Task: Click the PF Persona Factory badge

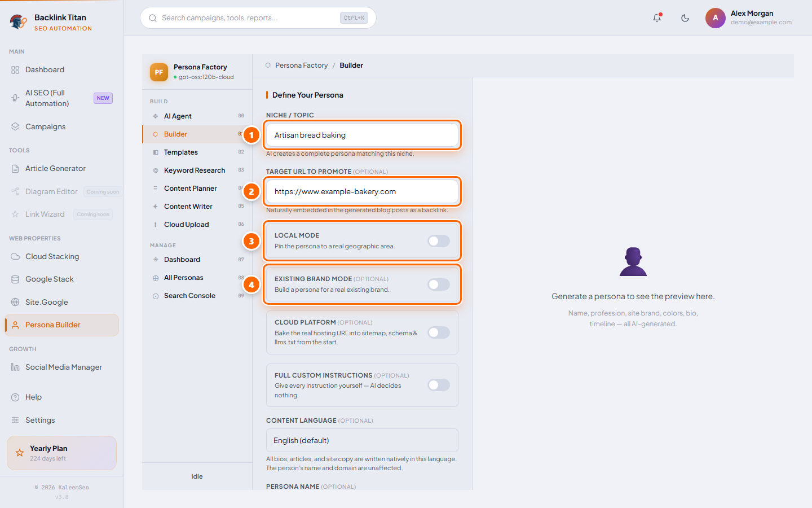Action: coord(159,72)
